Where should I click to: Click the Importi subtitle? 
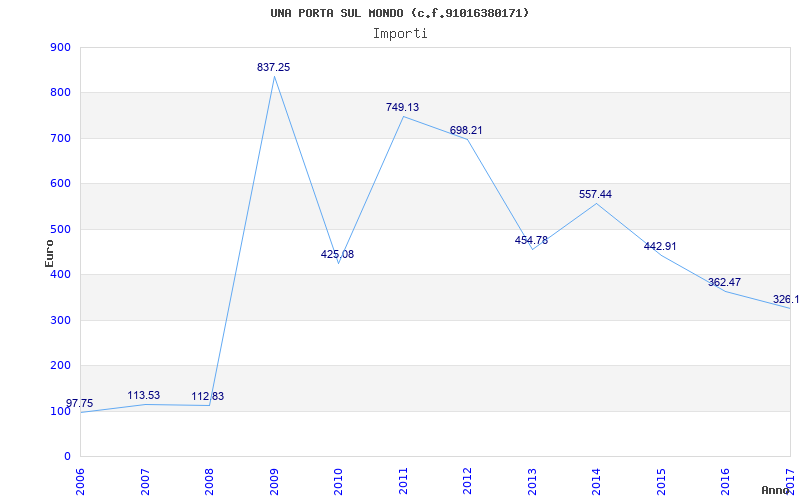400,34
